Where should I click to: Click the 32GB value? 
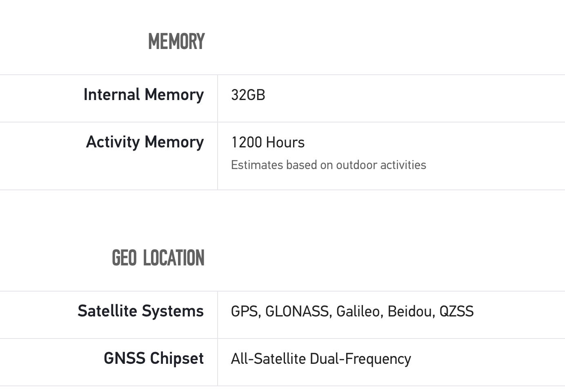[248, 95]
